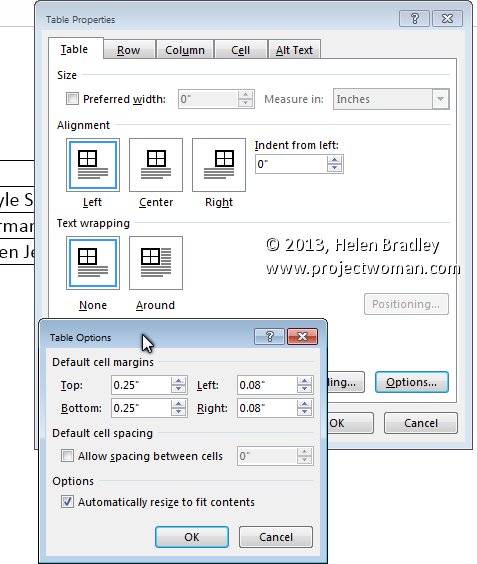Screen dimensions: 477x564
Task: Click OK in Table Options dialog
Action: click(x=192, y=537)
